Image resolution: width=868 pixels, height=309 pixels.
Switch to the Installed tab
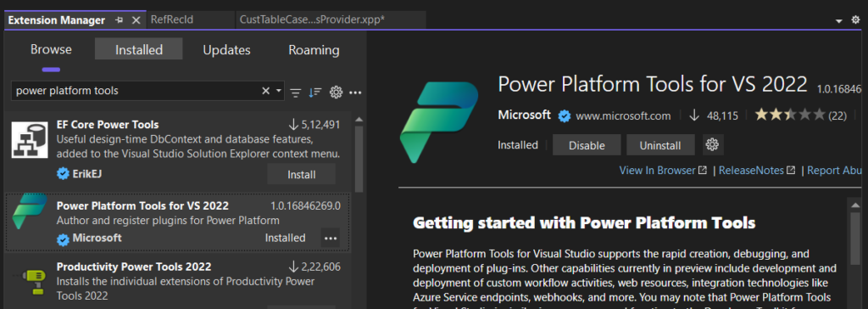[139, 49]
